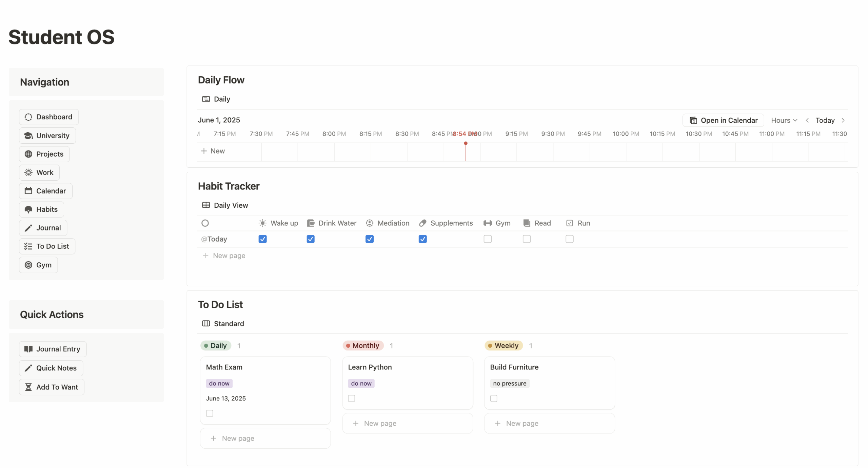Click the Add To Want hourglass icon

[x=28, y=387]
